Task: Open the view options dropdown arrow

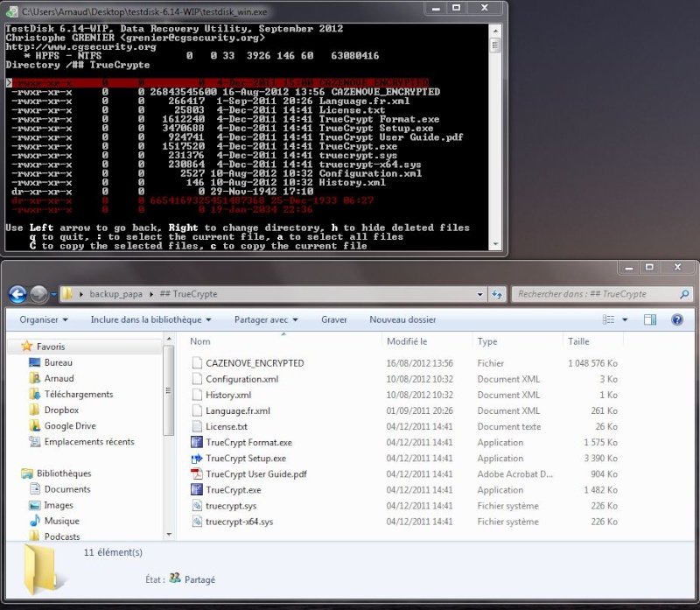Action: point(625,319)
